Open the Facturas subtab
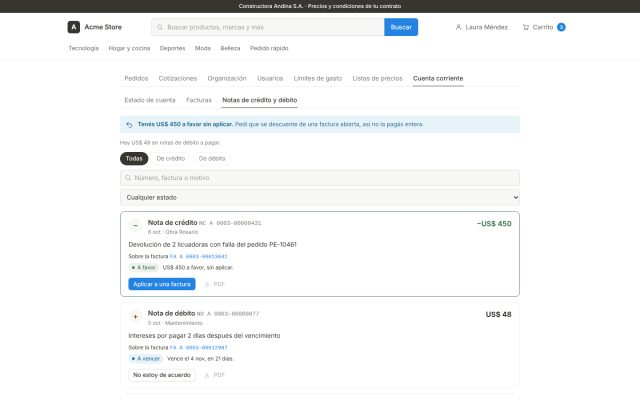Image resolution: width=640 pixels, height=400 pixels. pos(199,100)
